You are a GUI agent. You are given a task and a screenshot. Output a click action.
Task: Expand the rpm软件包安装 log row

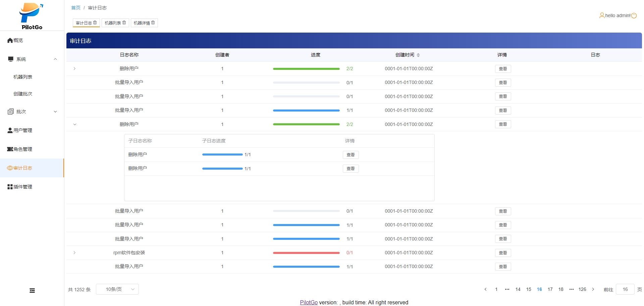(74, 253)
